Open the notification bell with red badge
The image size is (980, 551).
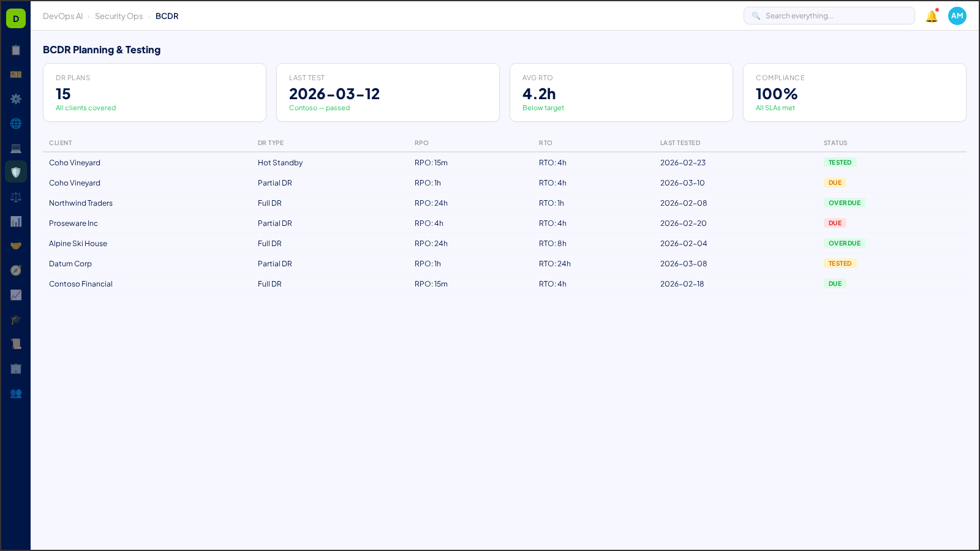[931, 16]
